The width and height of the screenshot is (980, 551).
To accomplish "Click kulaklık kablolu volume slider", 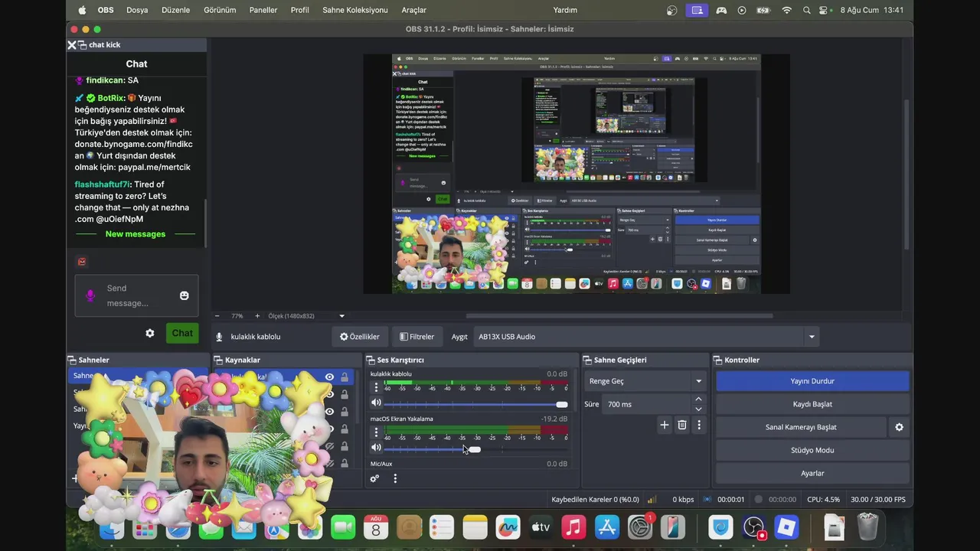I will coord(475,404).
